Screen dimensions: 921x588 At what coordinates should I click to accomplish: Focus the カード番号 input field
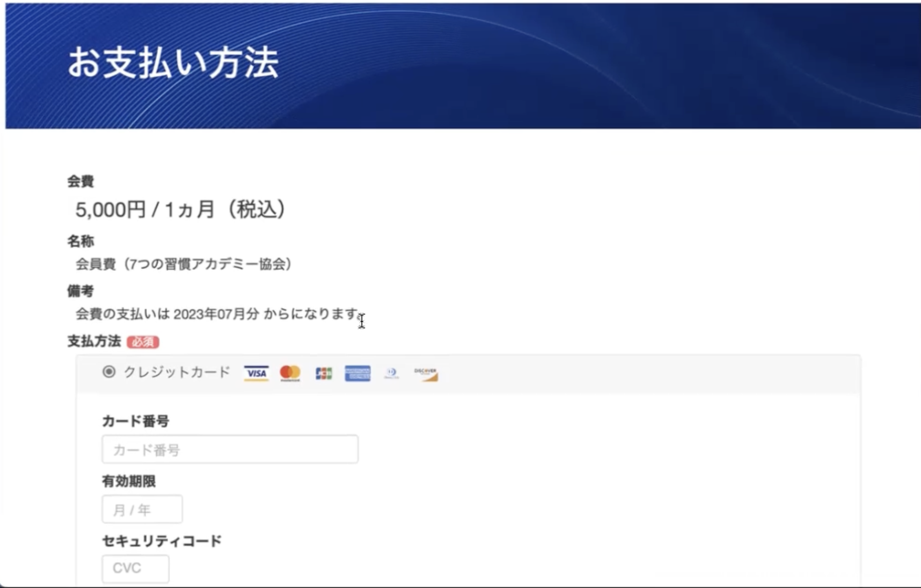[x=230, y=449]
